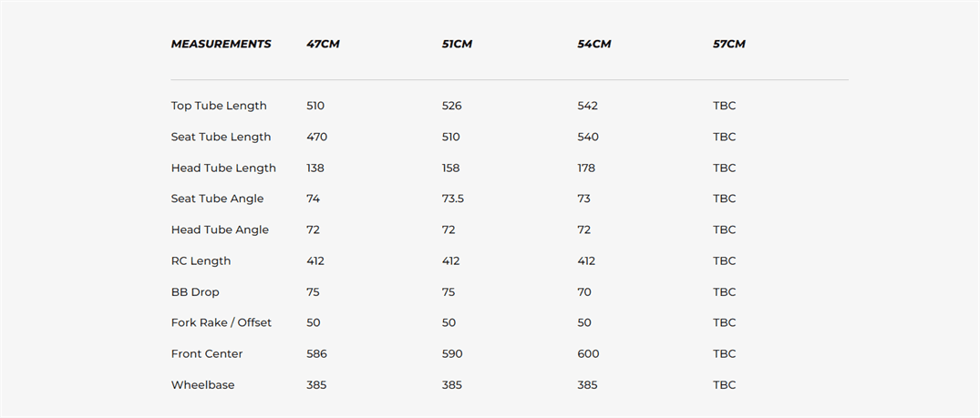Click the 73.5 seat tube angle value
The width and height of the screenshot is (980, 418).
click(x=453, y=199)
